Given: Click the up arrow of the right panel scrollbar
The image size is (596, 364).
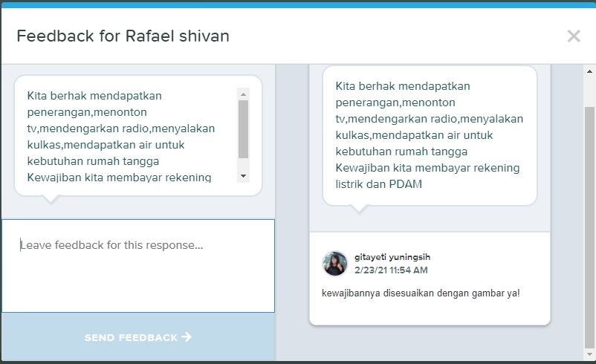Looking at the screenshot, I should point(589,71).
